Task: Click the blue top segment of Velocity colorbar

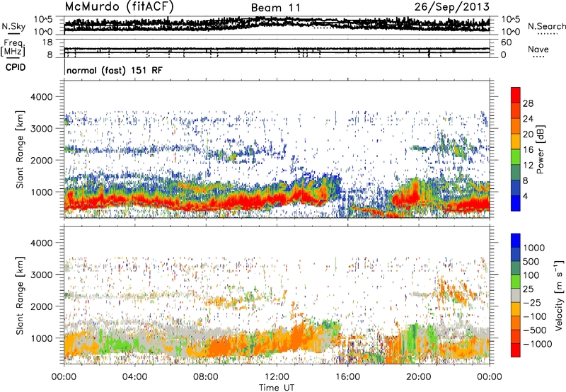Action: tap(516, 241)
